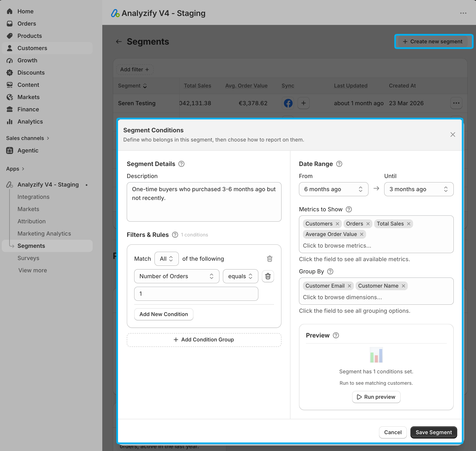Open the Agentic sales channel

(28, 150)
